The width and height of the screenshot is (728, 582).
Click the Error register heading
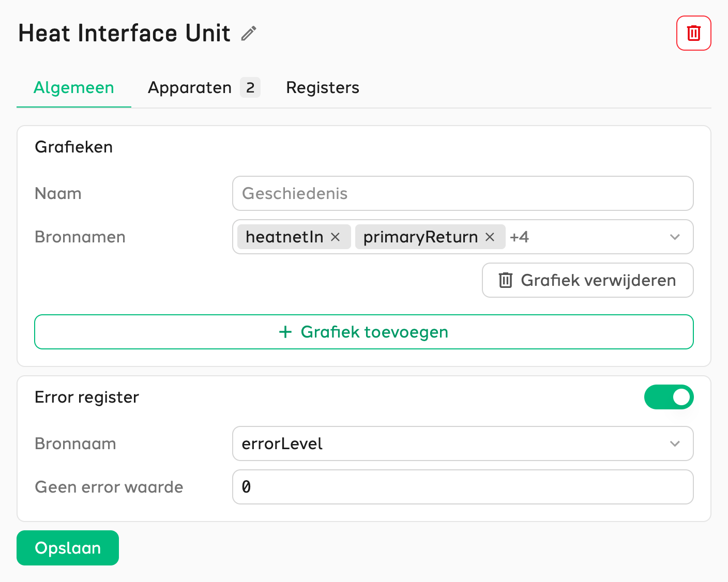point(87,397)
